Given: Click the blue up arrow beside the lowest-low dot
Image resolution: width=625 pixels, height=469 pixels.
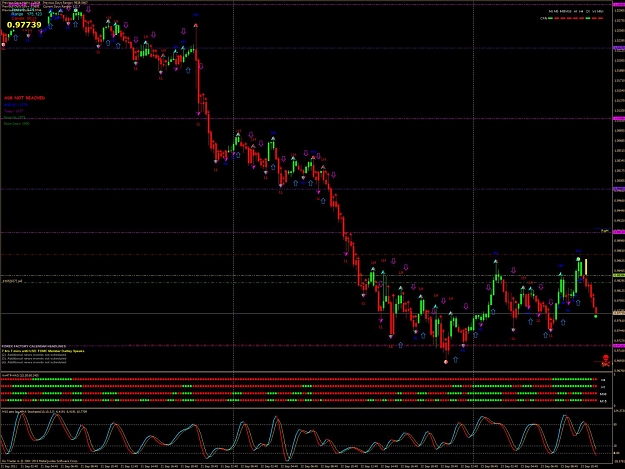Looking at the screenshot, I should pyautogui.click(x=455, y=359).
